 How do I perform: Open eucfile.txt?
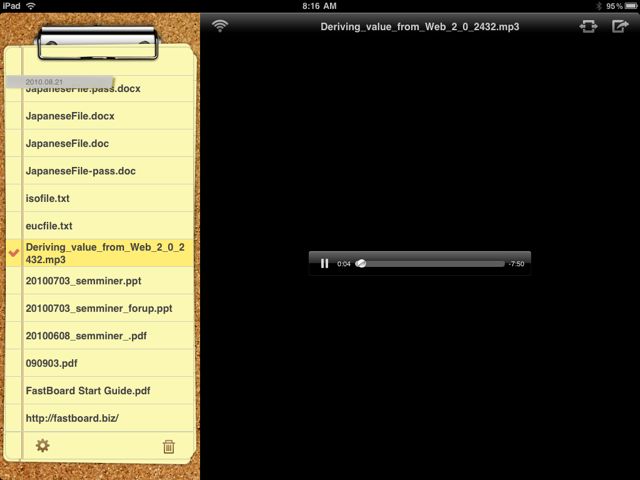(x=100, y=226)
